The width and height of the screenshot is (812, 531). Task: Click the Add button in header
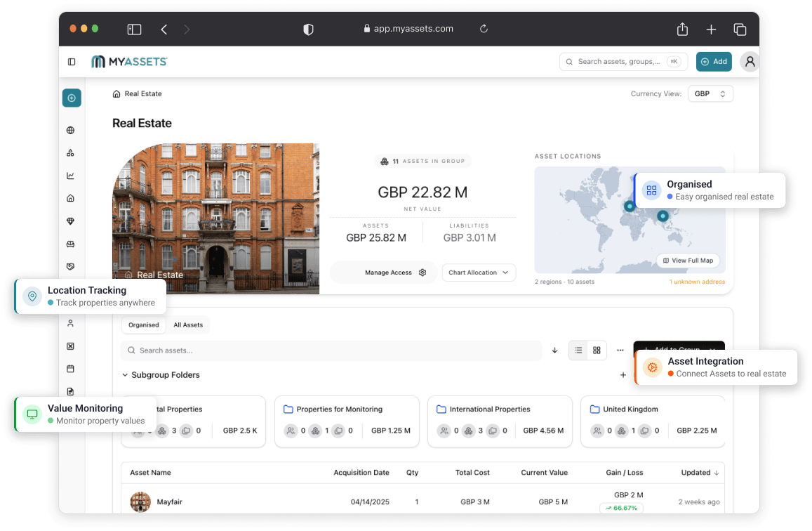coord(714,62)
